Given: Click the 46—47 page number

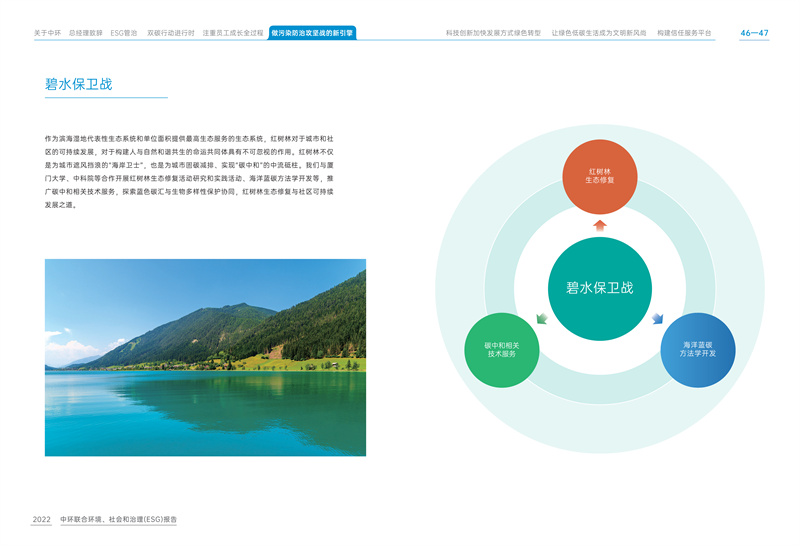Looking at the screenshot, I should click(754, 33).
